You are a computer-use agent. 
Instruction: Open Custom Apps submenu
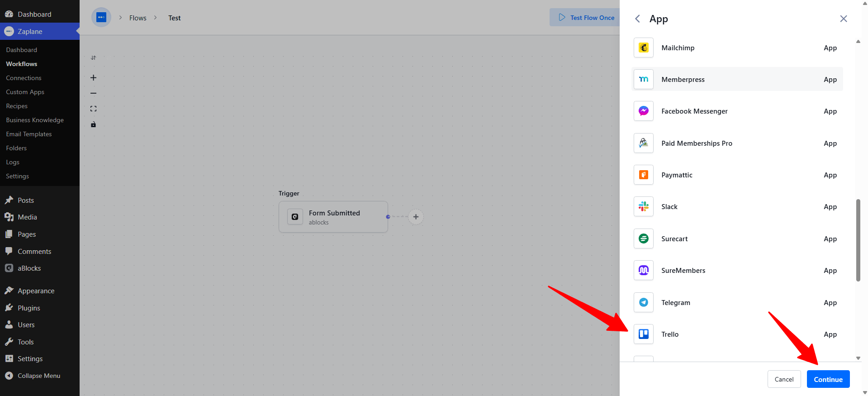click(25, 92)
